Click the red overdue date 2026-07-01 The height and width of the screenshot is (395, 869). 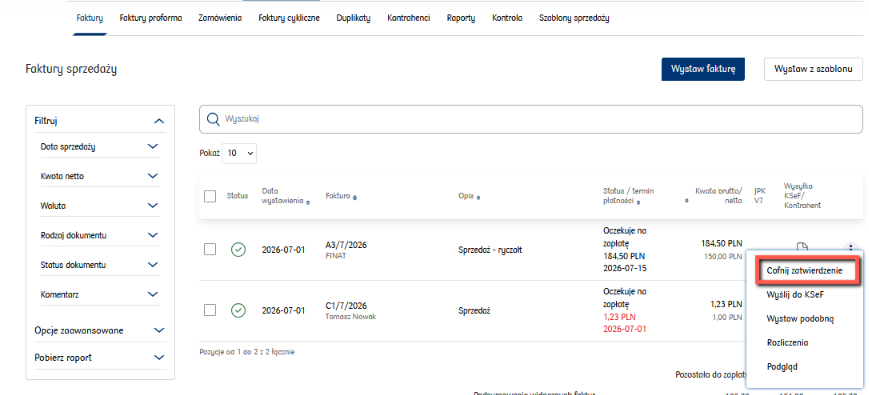coord(625,329)
